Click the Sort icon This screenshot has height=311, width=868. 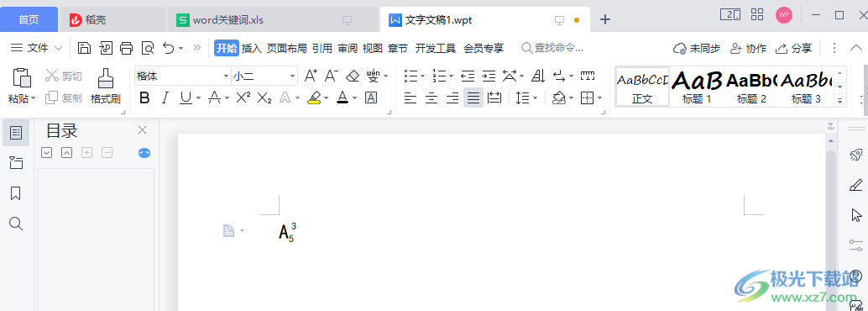pyautogui.click(x=538, y=76)
